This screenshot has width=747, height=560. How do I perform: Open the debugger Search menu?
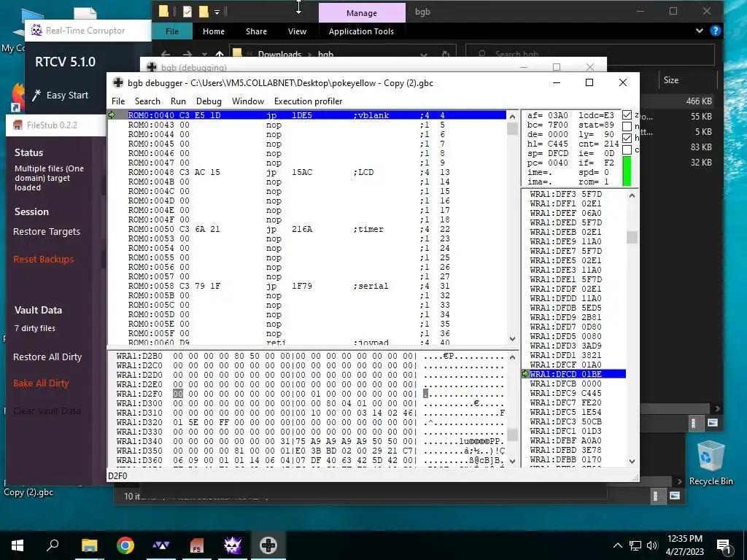pyautogui.click(x=147, y=101)
